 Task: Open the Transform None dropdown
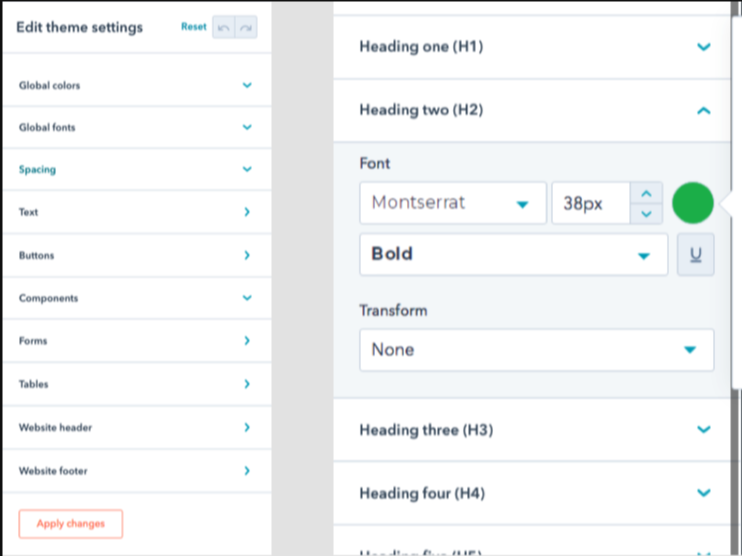point(537,350)
